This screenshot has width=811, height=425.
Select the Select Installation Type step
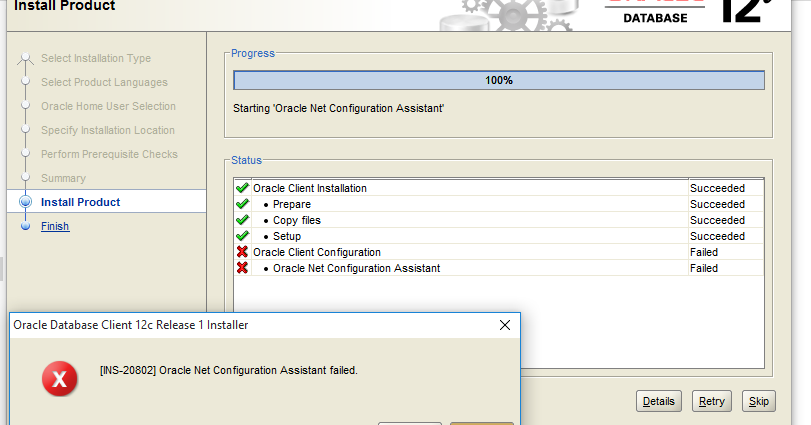(96, 58)
